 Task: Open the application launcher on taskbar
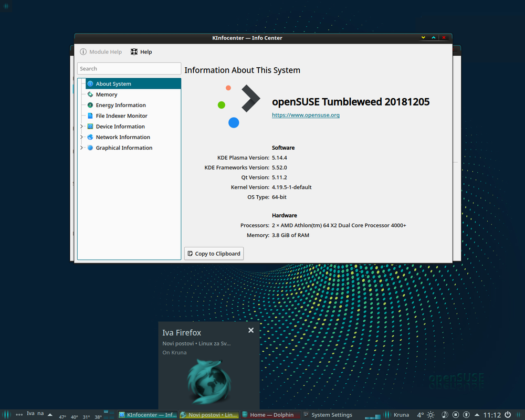point(6,415)
